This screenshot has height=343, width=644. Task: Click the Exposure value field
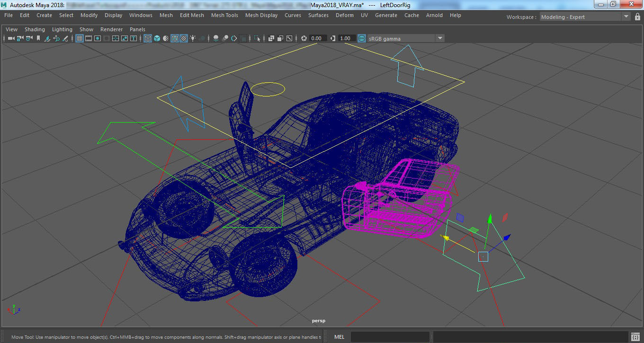318,38
